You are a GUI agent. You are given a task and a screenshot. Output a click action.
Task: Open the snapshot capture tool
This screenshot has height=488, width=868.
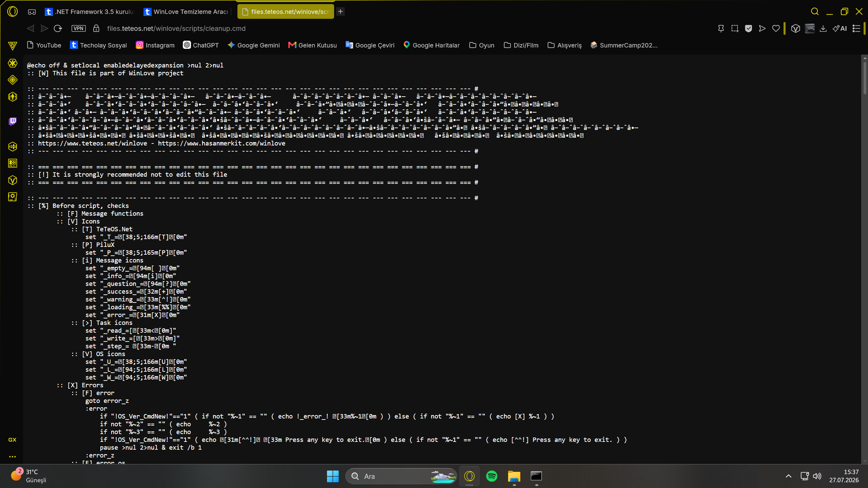735,28
